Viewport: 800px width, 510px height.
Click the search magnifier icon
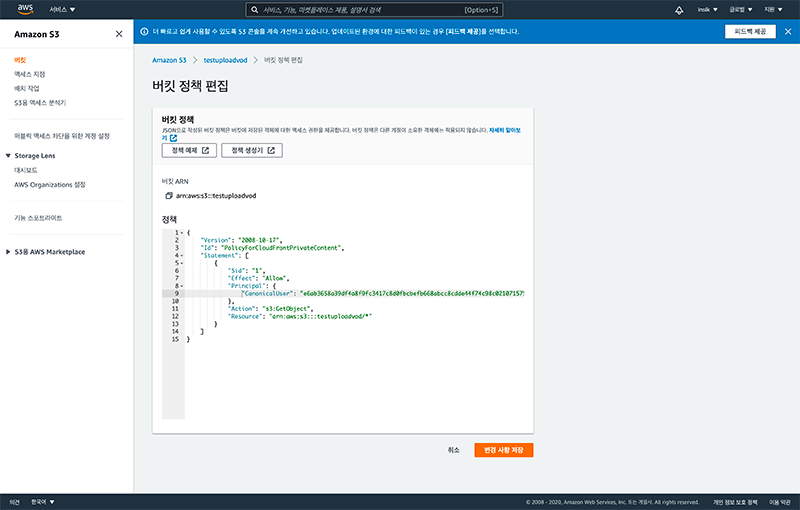click(x=255, y=10)
